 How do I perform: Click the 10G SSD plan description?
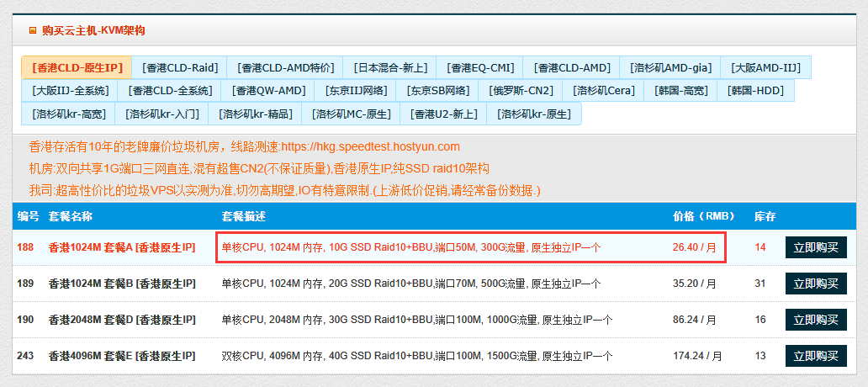411,247
